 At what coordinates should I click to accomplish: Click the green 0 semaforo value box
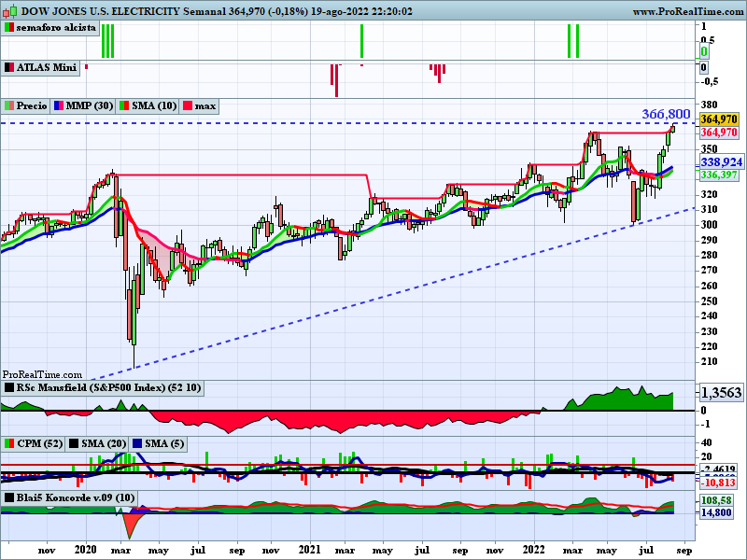[x=704, y=51]
